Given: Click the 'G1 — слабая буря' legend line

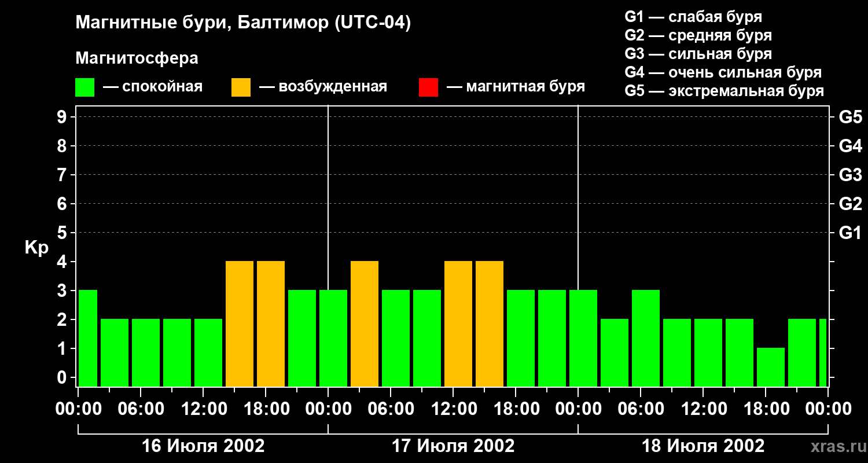Looking at the screenshot, I should pos(693,17).
